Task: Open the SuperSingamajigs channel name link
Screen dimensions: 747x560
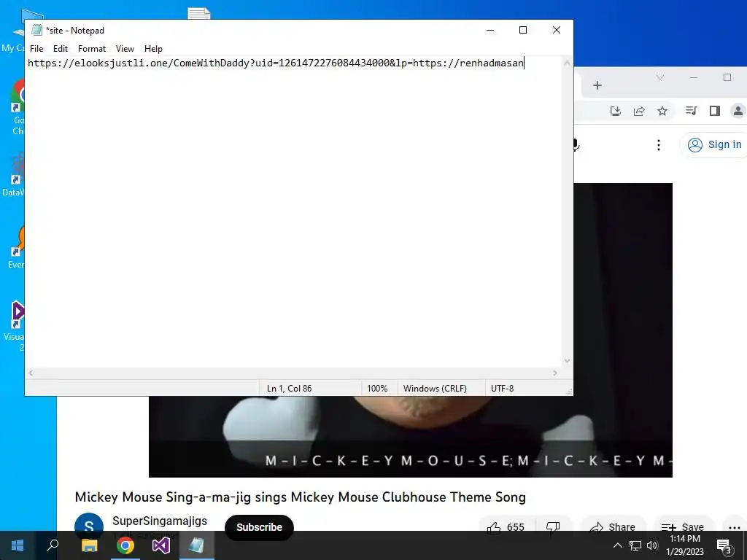Action: [x=160, y=521]
